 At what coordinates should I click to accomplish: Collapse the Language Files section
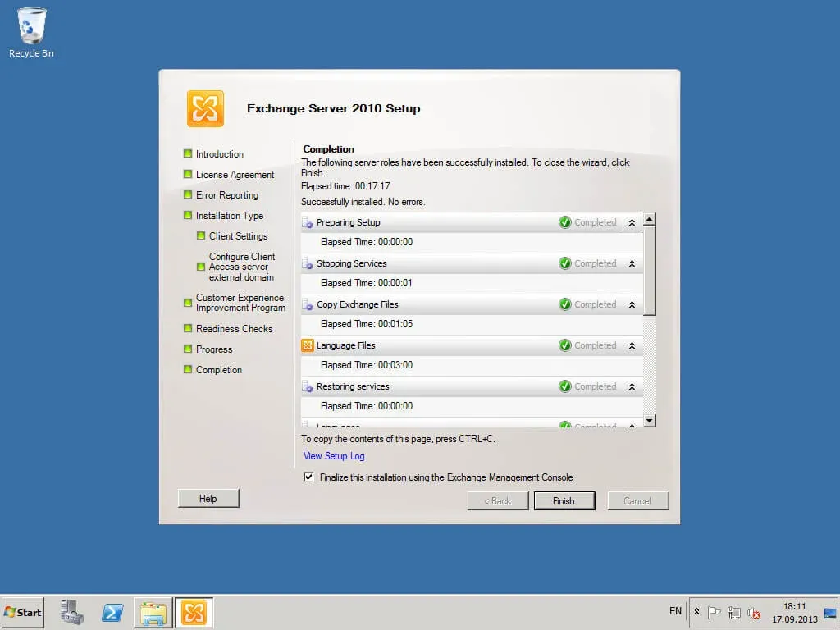[x=632, y=345]
